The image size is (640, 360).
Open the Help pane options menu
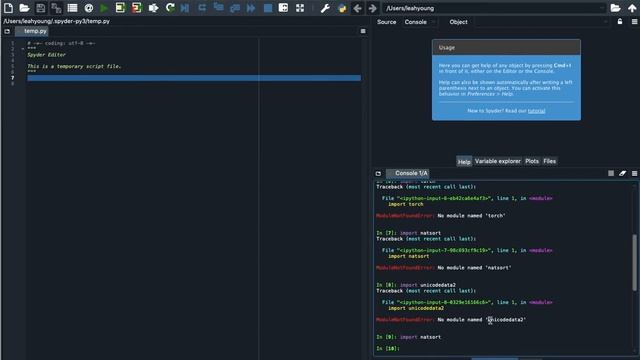tap(634, 22)
